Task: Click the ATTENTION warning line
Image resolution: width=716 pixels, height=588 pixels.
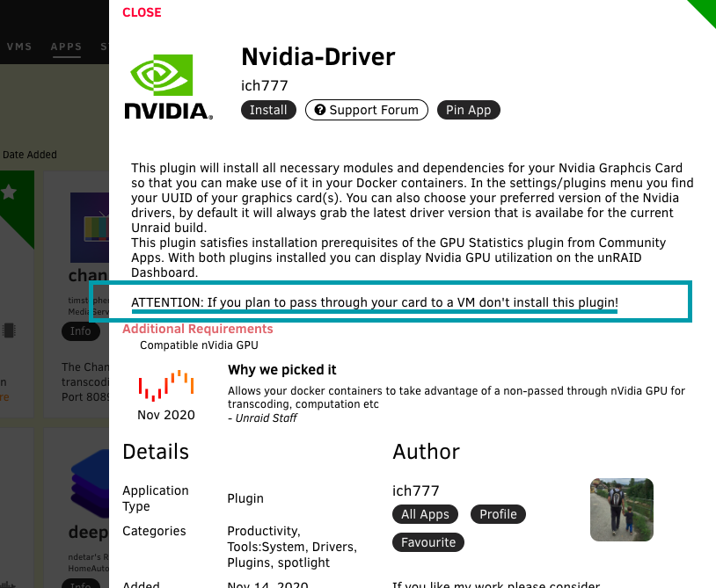Action: pos(375,302)
